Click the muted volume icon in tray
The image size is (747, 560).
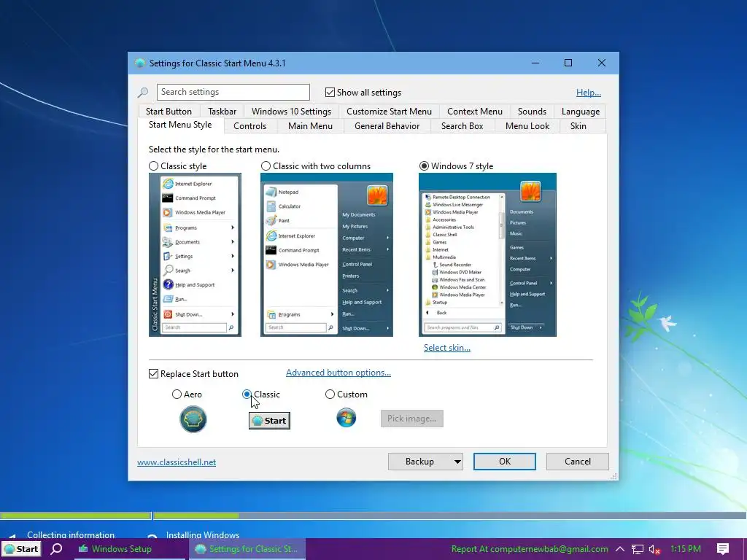654,550
